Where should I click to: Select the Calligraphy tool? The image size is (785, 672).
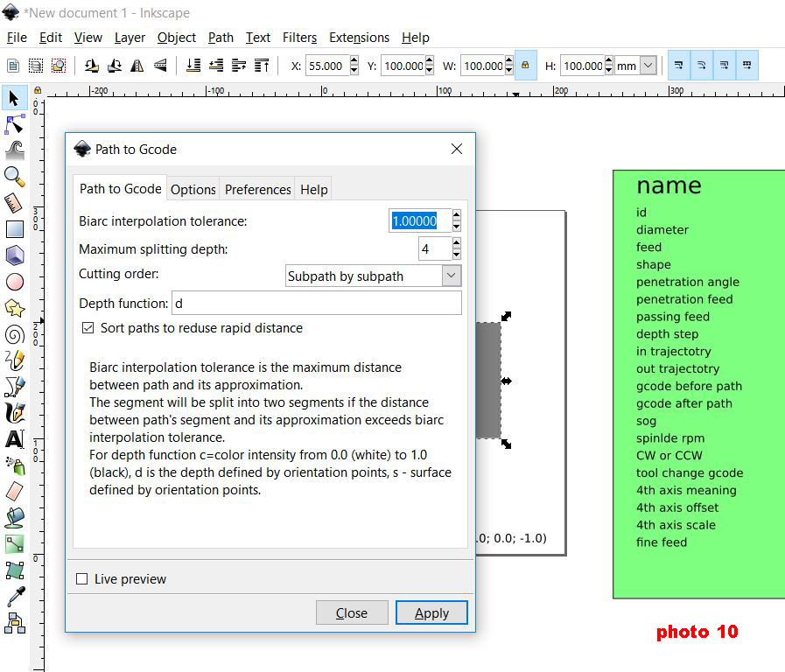click(x=15, y=413)
